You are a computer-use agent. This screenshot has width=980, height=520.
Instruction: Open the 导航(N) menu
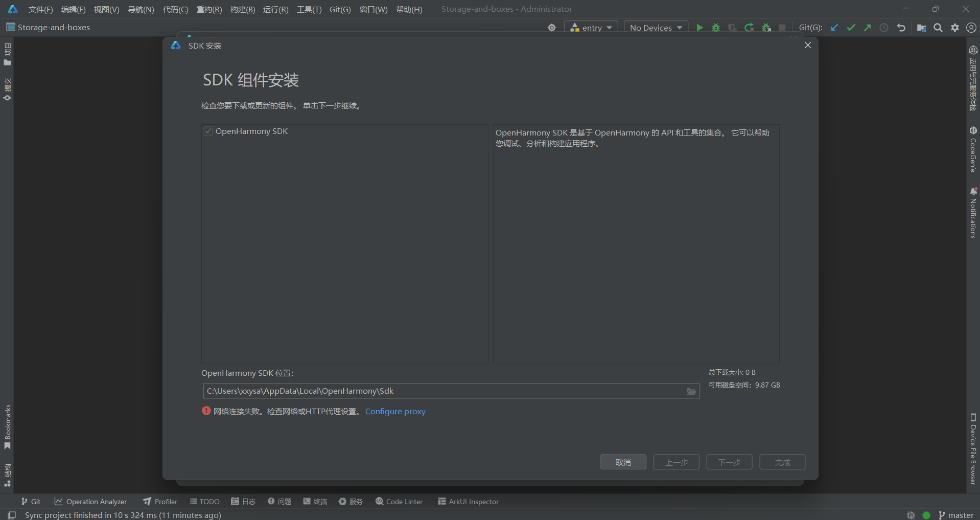point(141,9)
